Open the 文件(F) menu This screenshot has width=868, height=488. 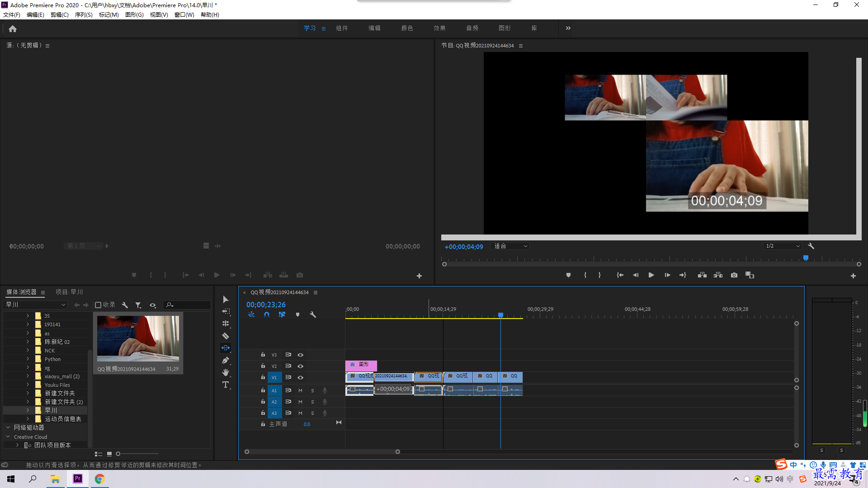point(12,15)
